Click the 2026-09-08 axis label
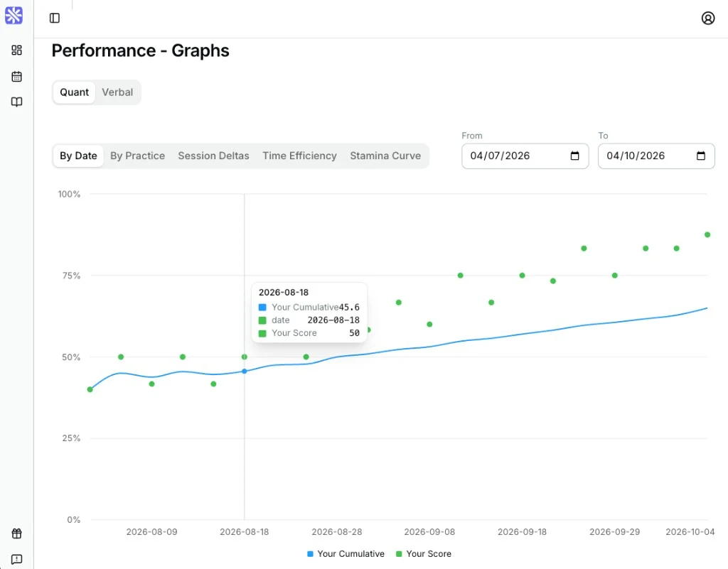This screenshot has width=728, height=569. [x=429, y=532]
